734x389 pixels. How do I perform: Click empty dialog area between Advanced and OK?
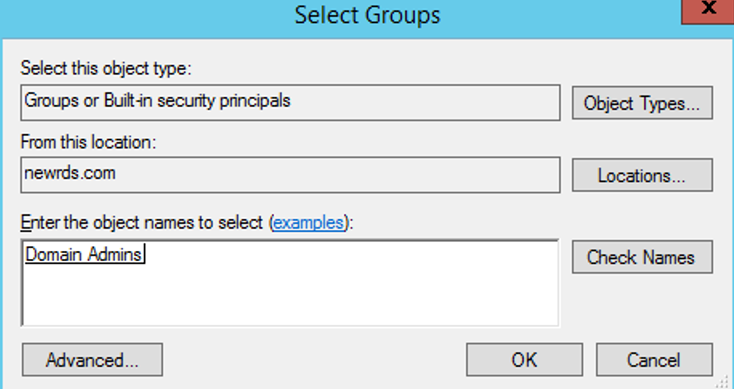pos(314,360)
